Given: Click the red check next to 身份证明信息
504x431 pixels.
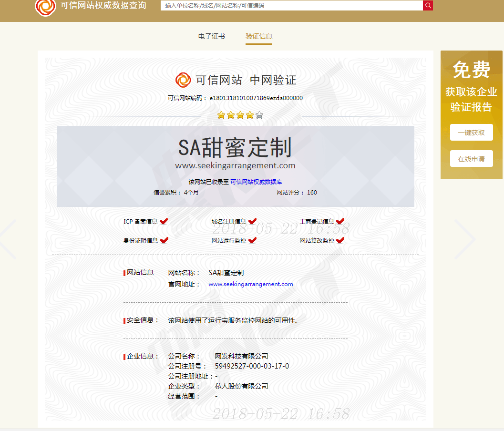Looking at the screenshot, I should coord(164,240).
